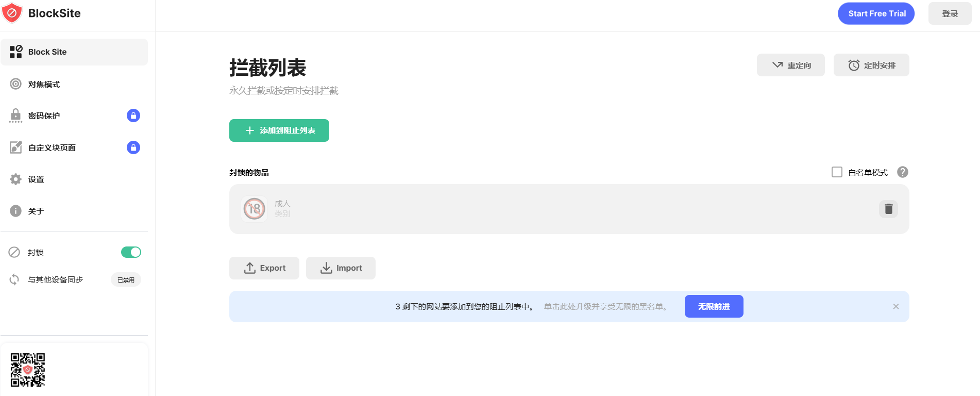
Task: Click the focus mode target icon
Action: [16, 84]
